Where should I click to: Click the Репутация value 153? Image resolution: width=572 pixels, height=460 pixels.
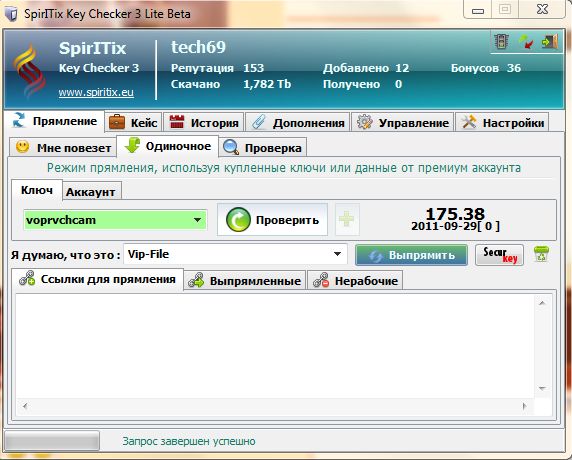254,68
